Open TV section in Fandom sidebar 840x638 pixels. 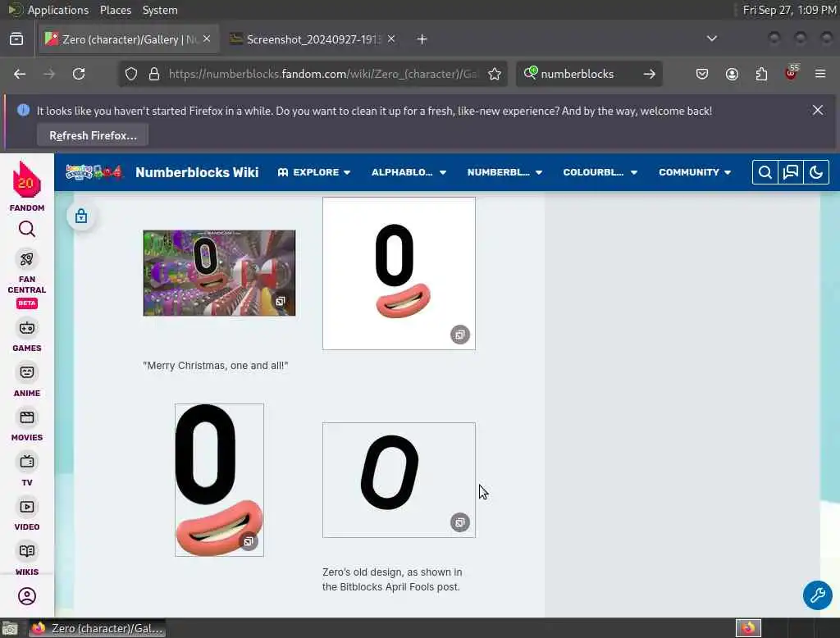click(x=27, y=471)
